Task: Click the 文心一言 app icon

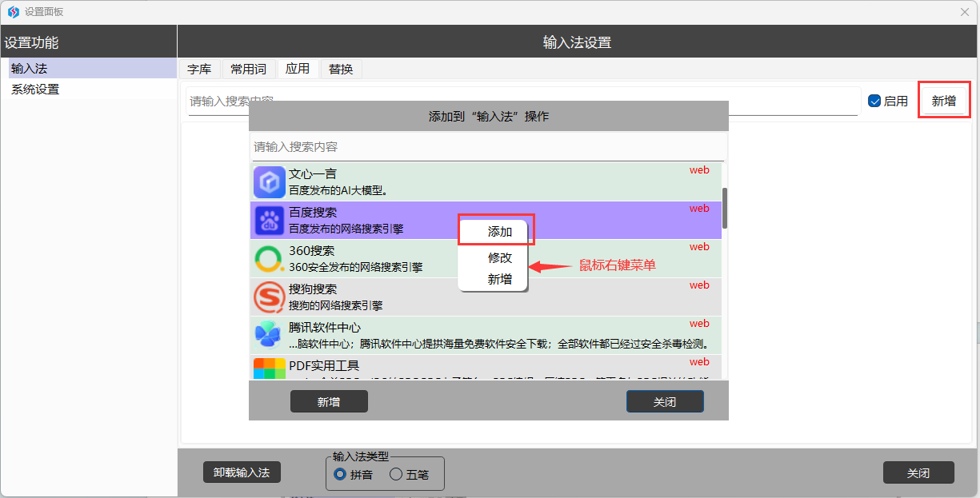Action: 270,182
